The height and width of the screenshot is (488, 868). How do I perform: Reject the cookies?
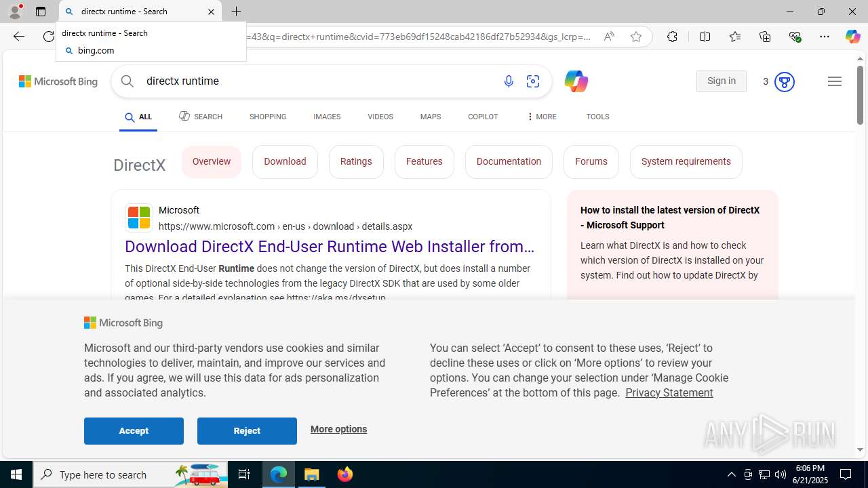(x=247, y=431)
